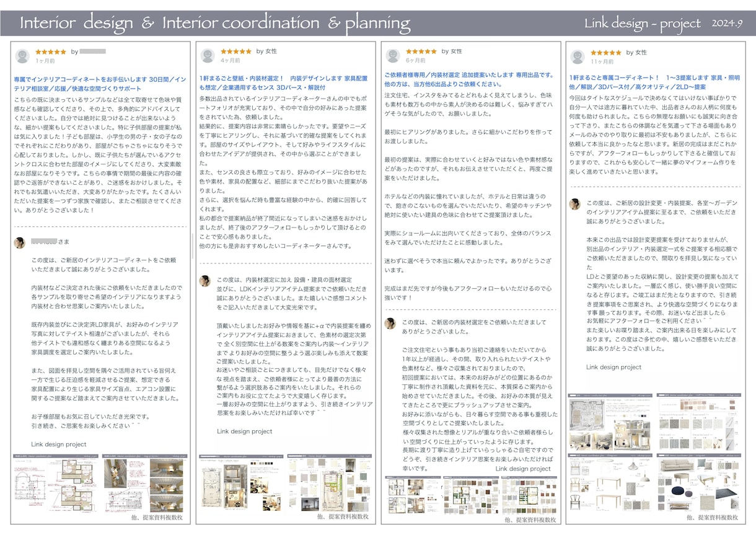Click 他、提案資料複数枚 under the 4ヶ月前 review card
This screenshot has width=756, height=535.
[343, 516]
